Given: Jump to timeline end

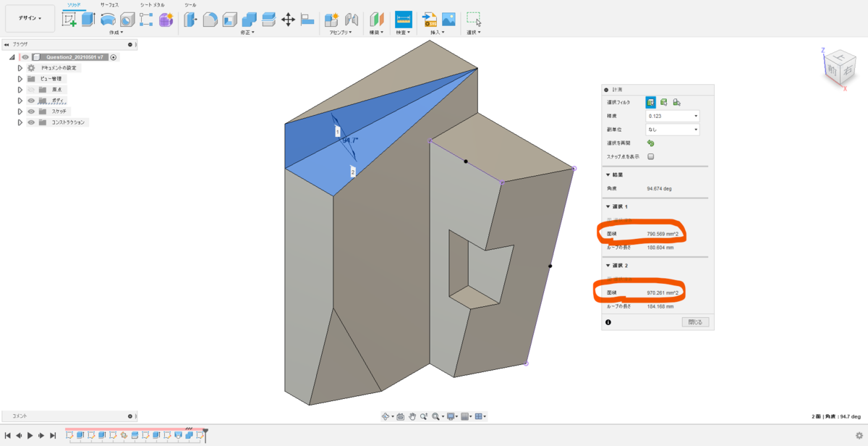Looking at the screenshot, I should coord(53,435).
